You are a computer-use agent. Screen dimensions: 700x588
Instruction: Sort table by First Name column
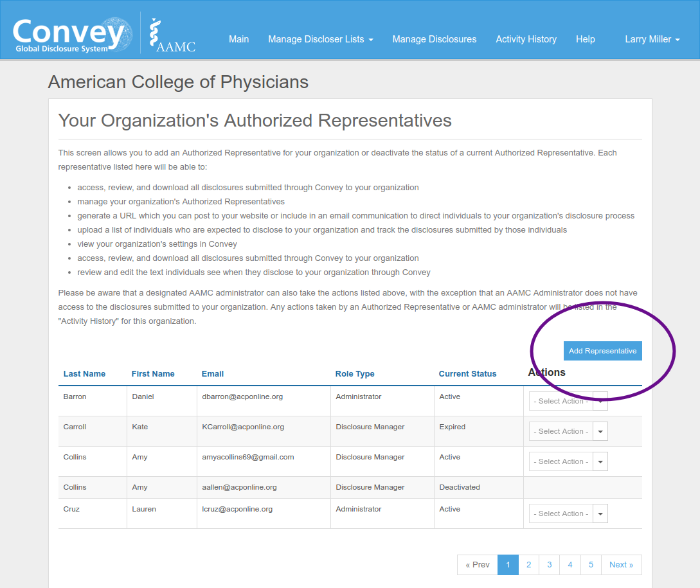coord(153,374)
